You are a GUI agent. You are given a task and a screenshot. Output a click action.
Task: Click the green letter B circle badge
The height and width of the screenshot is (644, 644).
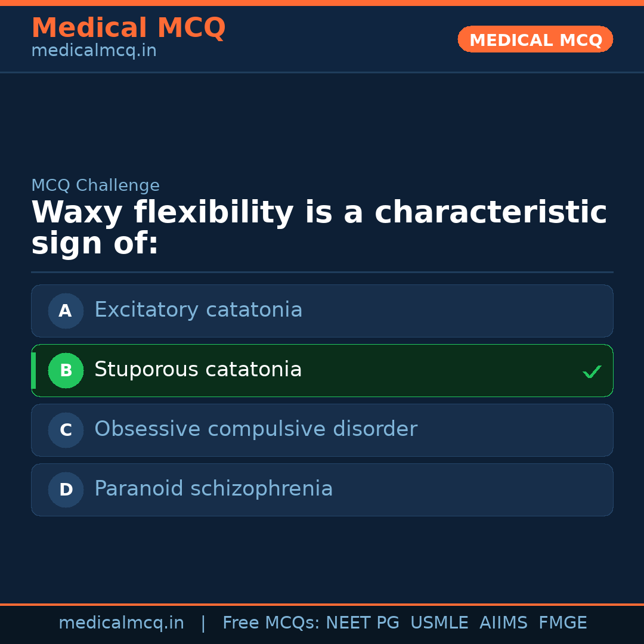pos(66,370)
